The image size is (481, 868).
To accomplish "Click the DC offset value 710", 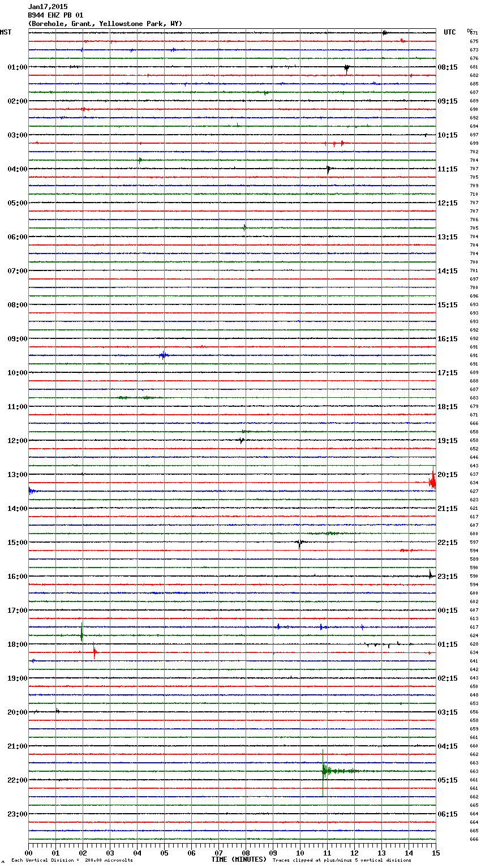I will point(474,194).
